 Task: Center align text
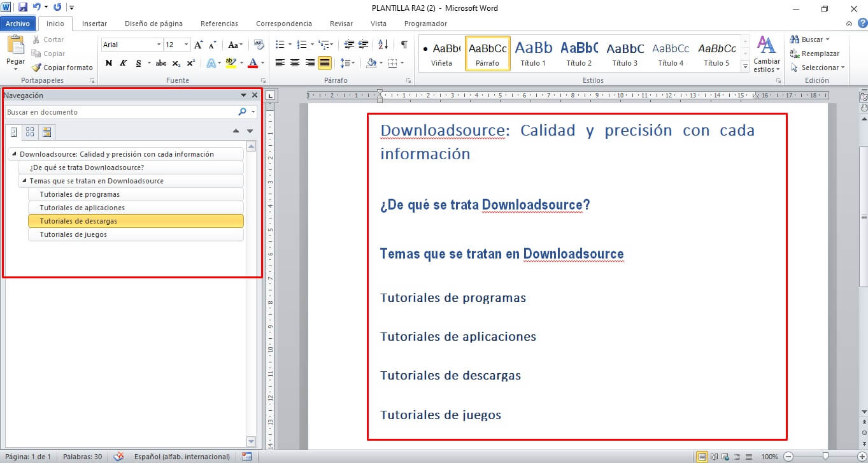[x=295, y=63]
